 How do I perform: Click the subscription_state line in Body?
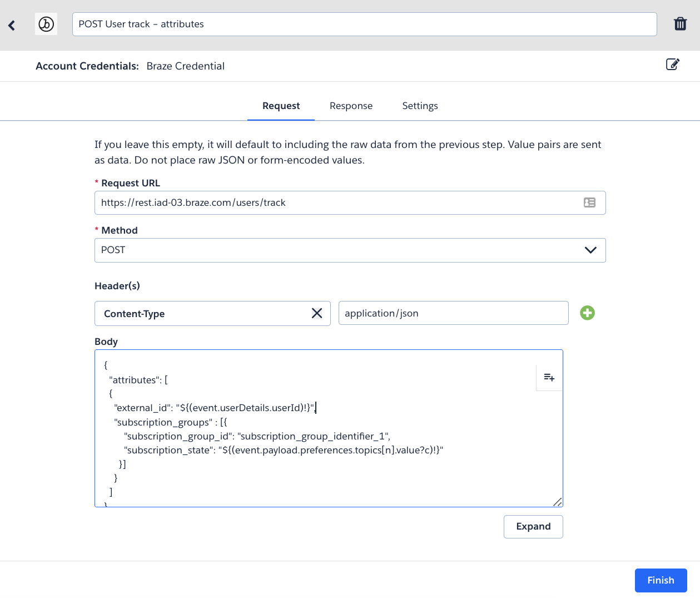(x=284, y=450)
